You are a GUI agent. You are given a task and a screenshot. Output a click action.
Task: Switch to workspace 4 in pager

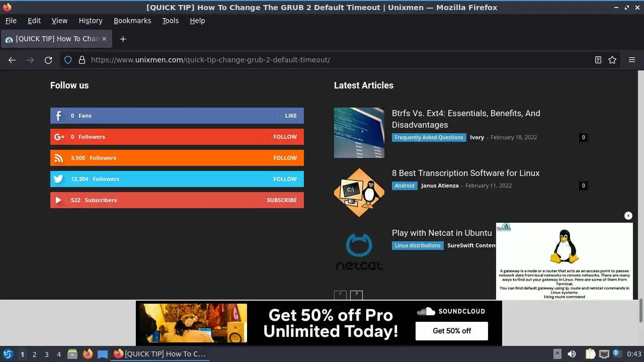click(x=58, y=354)
